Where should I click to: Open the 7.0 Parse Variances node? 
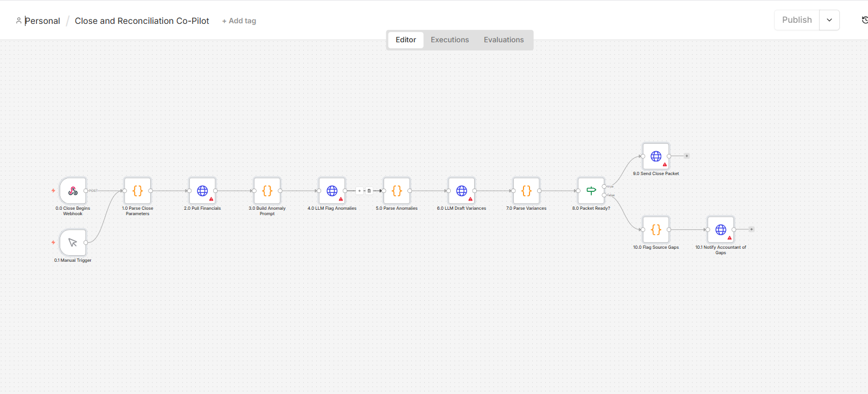(x=526, y=191)
